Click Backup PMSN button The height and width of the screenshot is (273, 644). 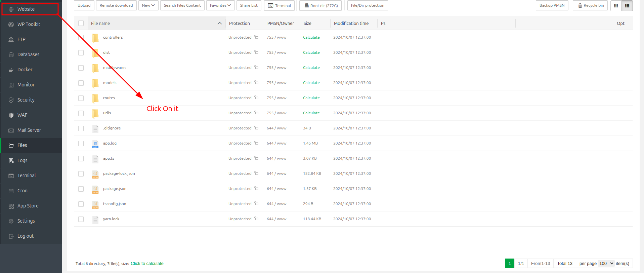[552, 5]
